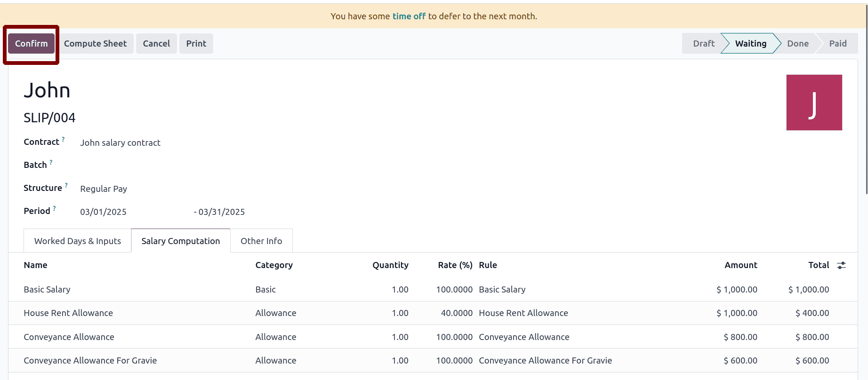Sort by Quantity column header

coord(390,265)
